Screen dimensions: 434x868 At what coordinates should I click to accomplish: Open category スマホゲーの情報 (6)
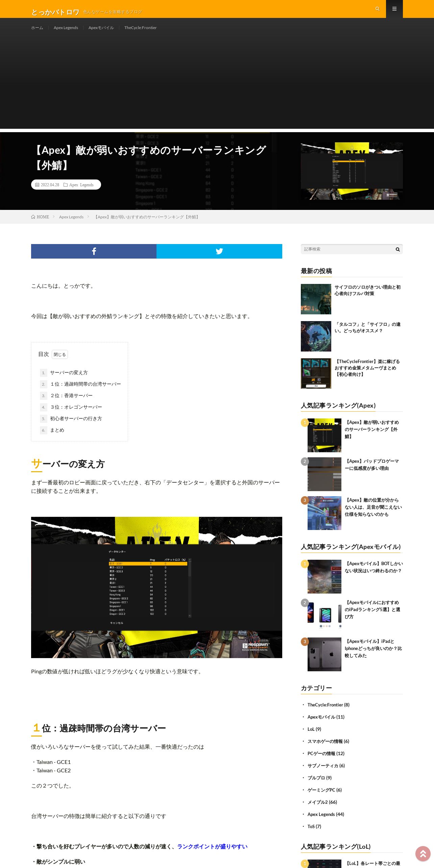coord(328,741)
